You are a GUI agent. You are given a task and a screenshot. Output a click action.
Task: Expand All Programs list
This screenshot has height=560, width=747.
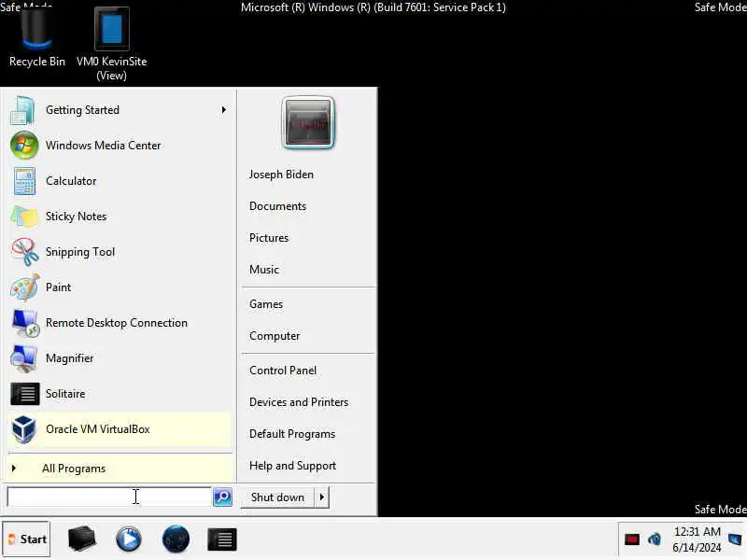pyautogui.click(x=120, y=469)
